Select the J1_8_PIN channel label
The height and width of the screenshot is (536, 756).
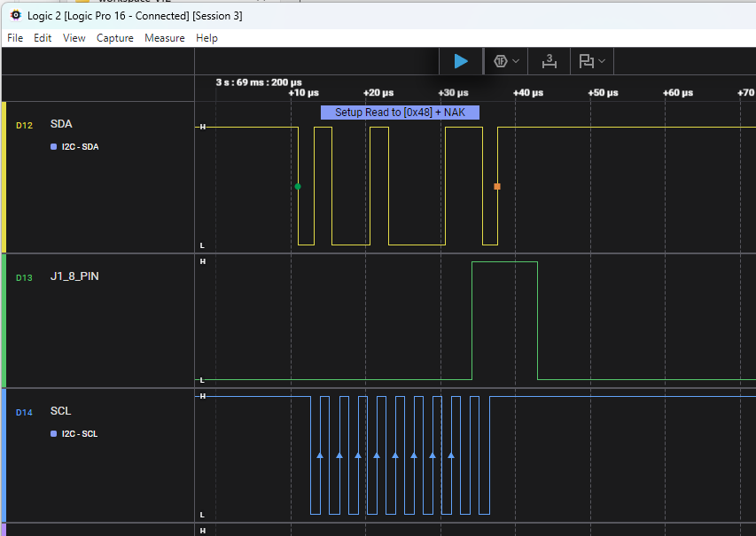click(74, 276)
